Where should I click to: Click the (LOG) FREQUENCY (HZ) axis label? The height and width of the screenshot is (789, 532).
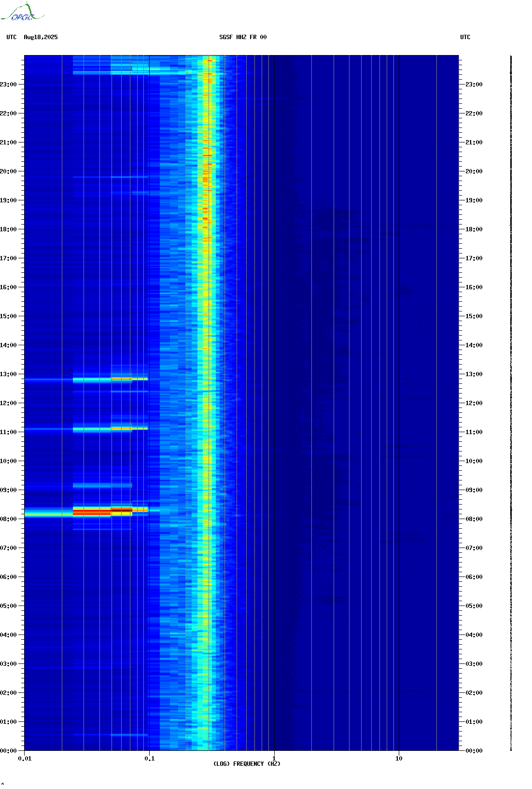[247, 764]
